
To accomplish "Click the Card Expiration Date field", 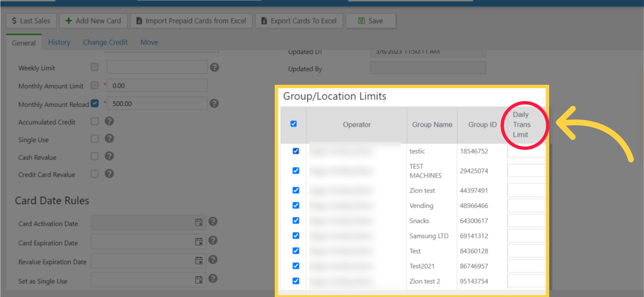I will click(x=148, y=242).
